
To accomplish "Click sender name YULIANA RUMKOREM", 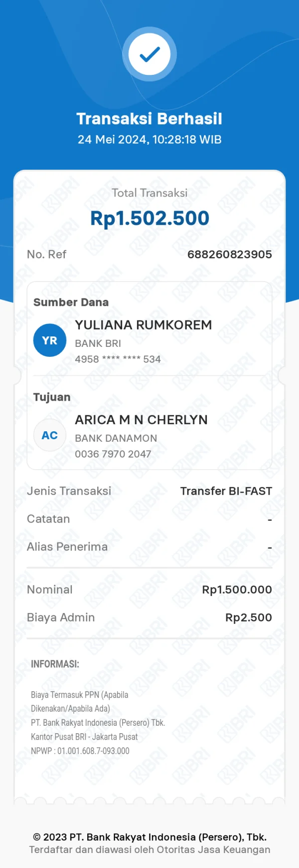I will [144, 325].
